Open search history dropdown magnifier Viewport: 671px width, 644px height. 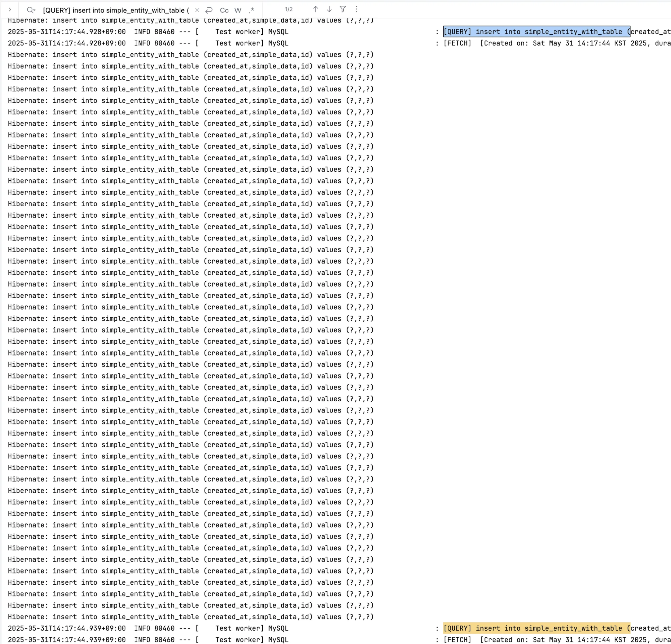(x=31, y=10)
